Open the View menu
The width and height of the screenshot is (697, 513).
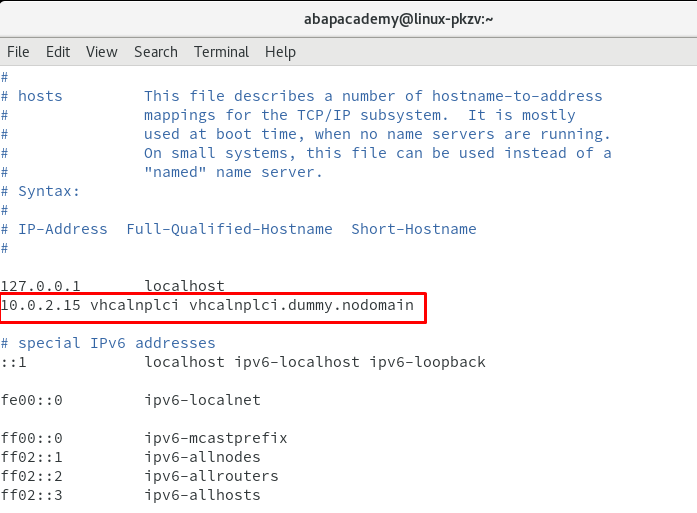pyautogui.click(x=102, y=52)
